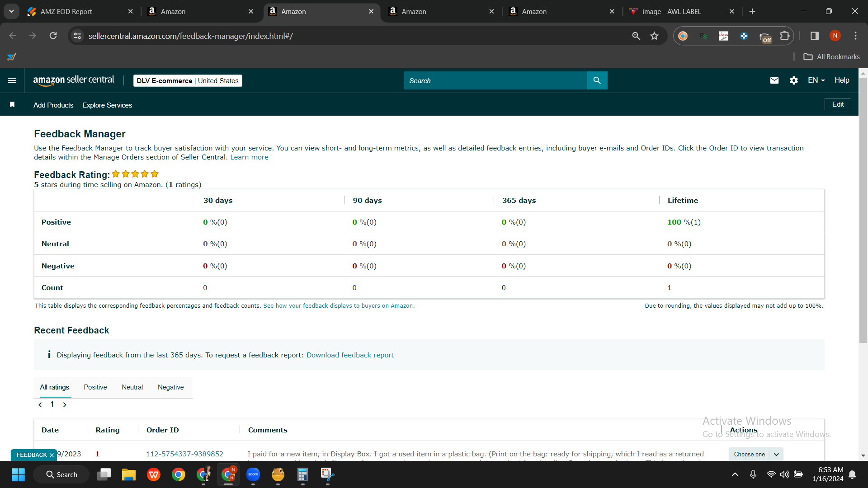Go to previous feedback page arrow
The image size is (868, 488).
coord(40,405)
